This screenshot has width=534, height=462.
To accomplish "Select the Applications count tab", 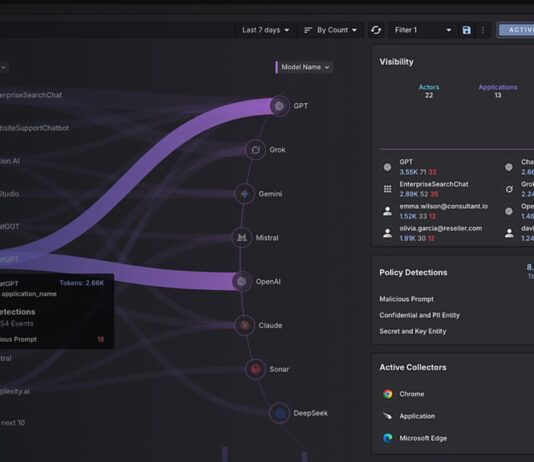I will [498, 91].
